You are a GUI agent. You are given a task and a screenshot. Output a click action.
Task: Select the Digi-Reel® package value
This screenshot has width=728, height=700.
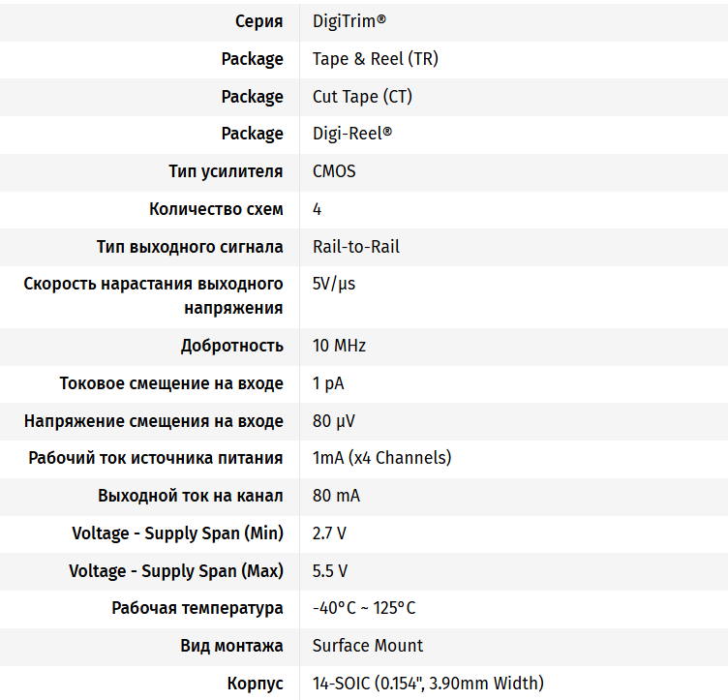352,134
